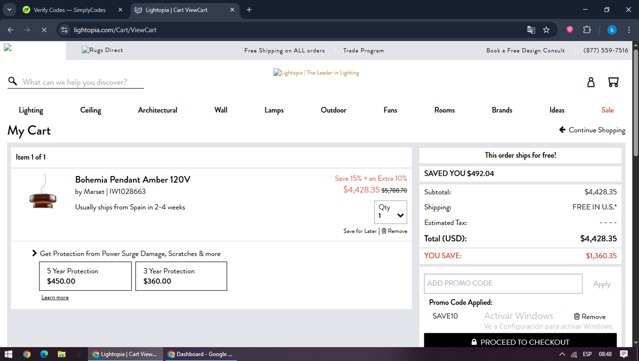
Task: Open Chrome from the taskbar
Action: coord(26,354)
